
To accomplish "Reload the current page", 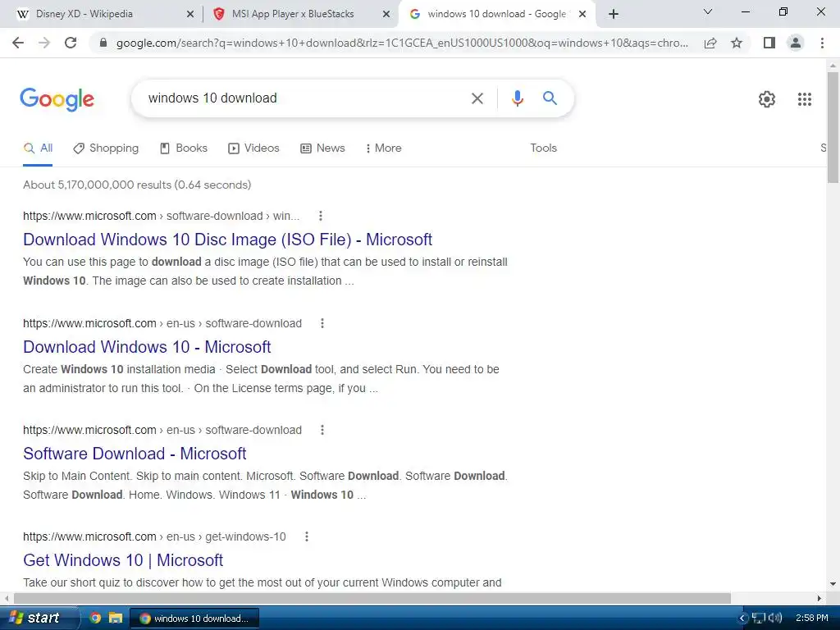I will (71, 43).
